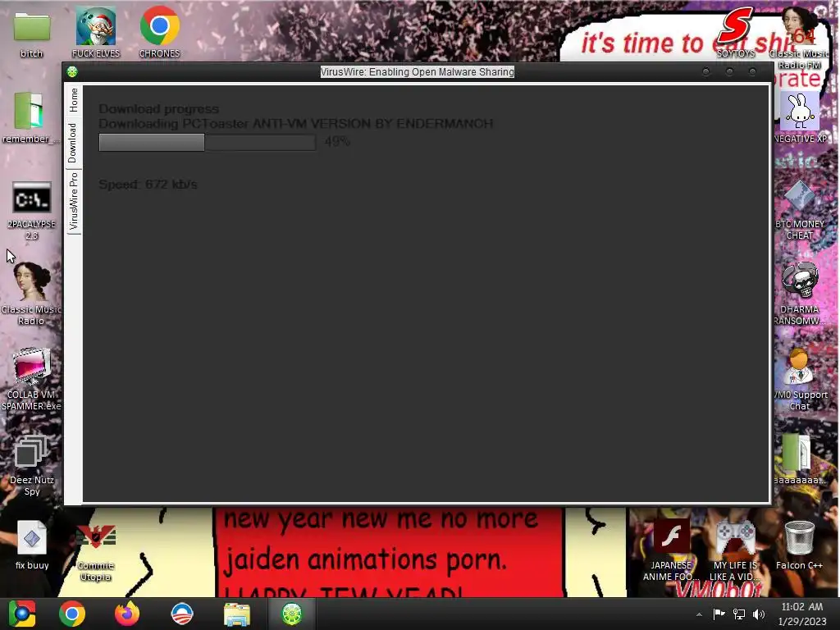Open Chrome from the taskbar

click(x=72, y=614)
